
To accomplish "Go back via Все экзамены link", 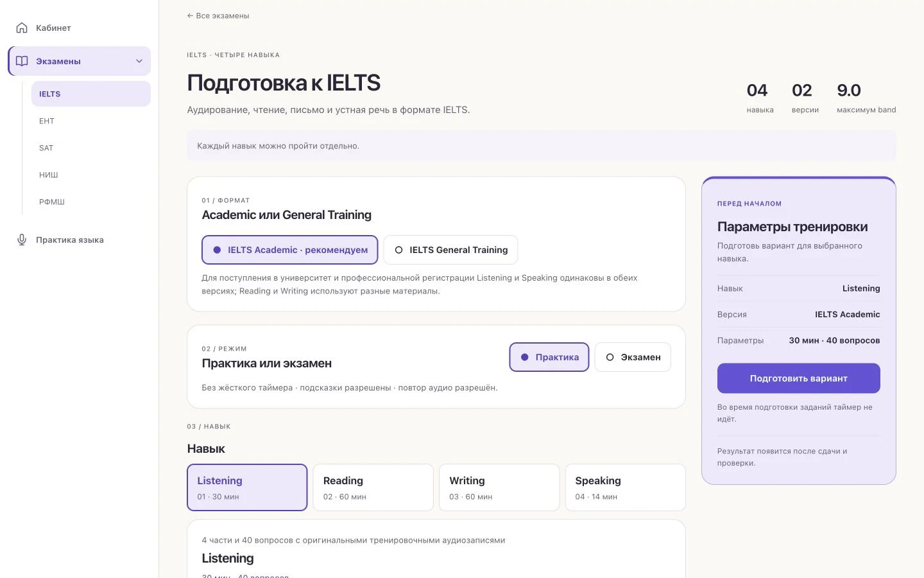I will [x=218, y=15].
